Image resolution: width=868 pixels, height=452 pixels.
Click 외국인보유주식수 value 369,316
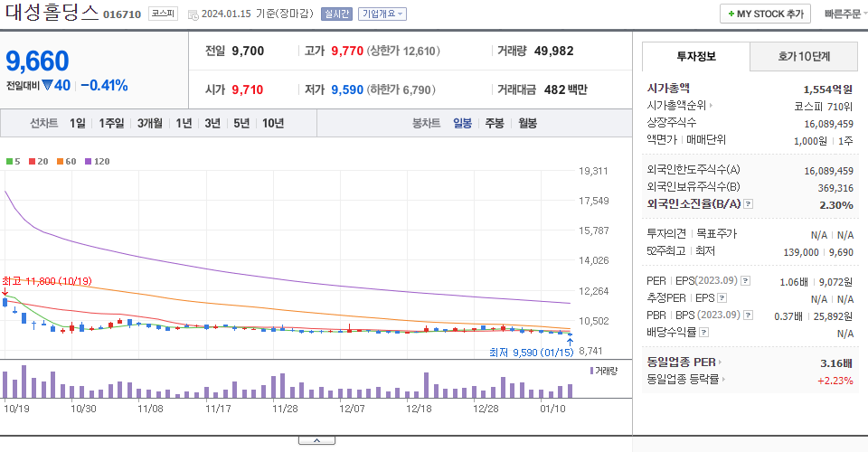tap(835, 188)
